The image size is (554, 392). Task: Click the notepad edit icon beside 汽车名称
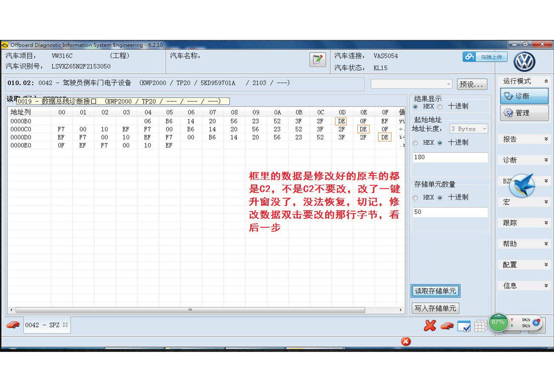[317, 60]
